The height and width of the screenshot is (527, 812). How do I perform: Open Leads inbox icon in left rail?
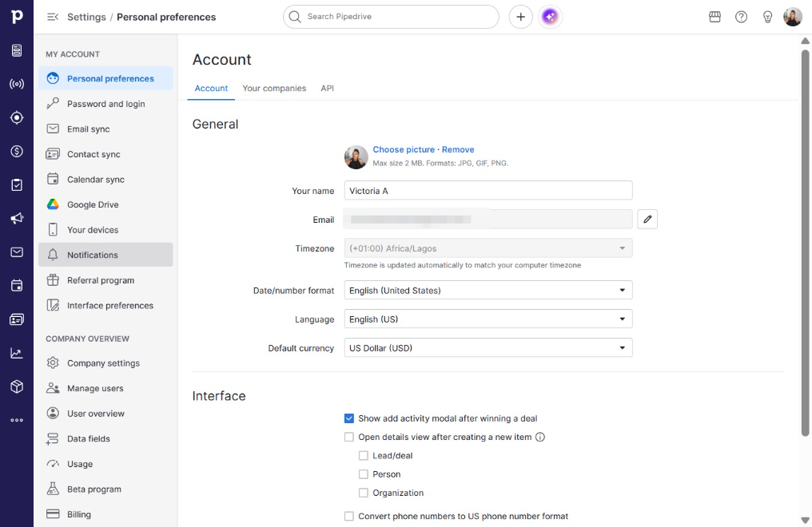[x=17, y=50]
